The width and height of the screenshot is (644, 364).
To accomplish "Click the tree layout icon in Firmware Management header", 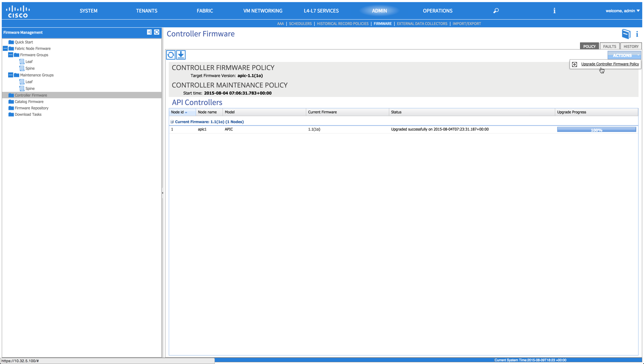I will tap(149, 32).
